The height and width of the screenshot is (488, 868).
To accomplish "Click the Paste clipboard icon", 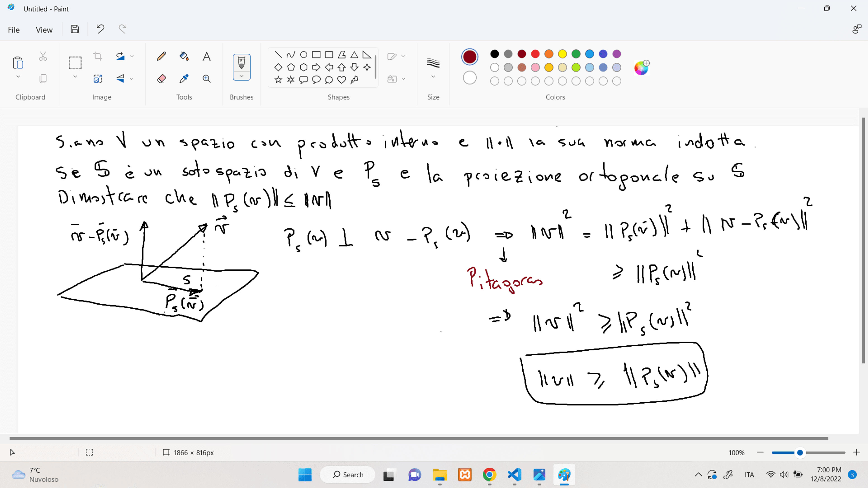I will [x=18, y=63].
